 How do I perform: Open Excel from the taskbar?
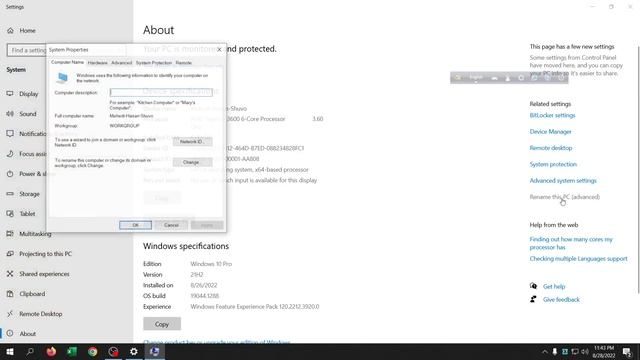pyautogui.click(x=72, y=351)
